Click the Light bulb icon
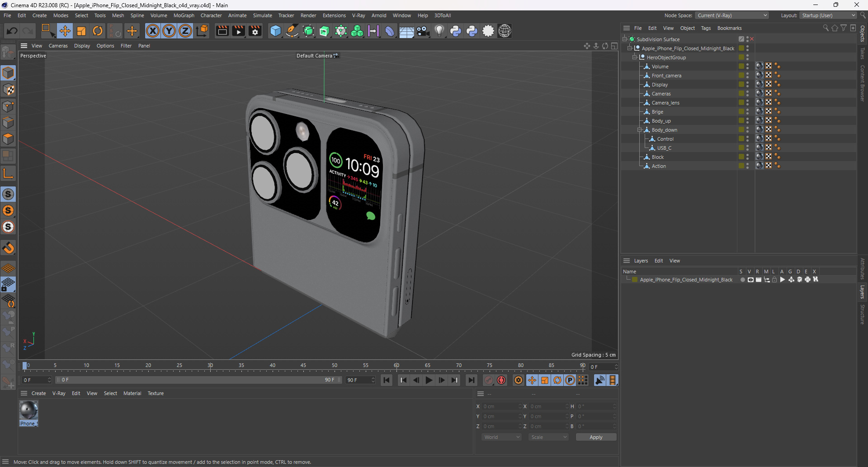Viewport: 868px width, 467px height. pos(439,31)
